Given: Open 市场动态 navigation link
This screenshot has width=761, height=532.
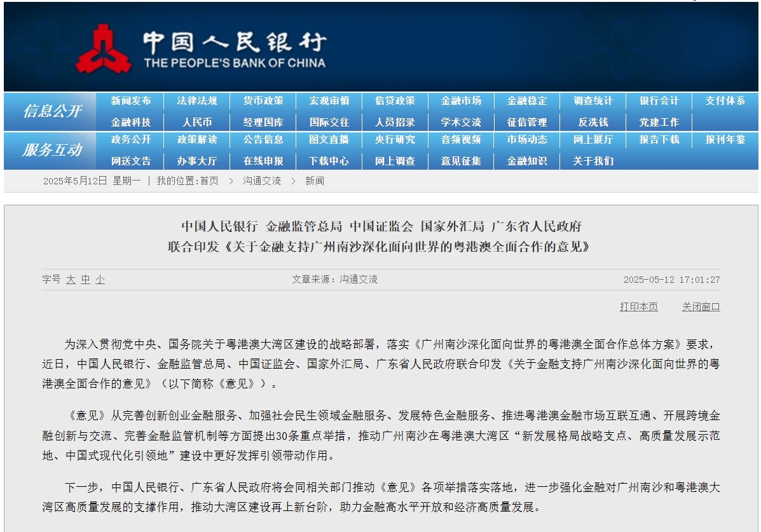Looking at the screenshot, I should click(527, 140).
